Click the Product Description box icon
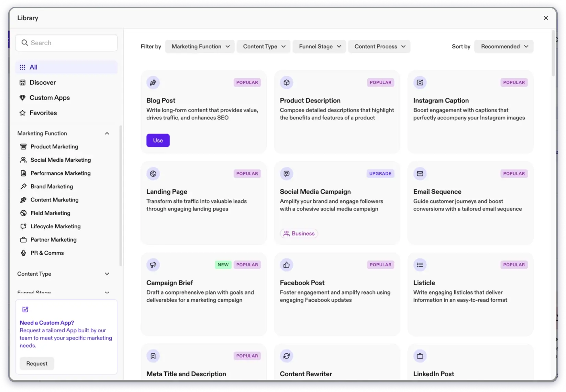The image size is (566, 392). point(286,82)
